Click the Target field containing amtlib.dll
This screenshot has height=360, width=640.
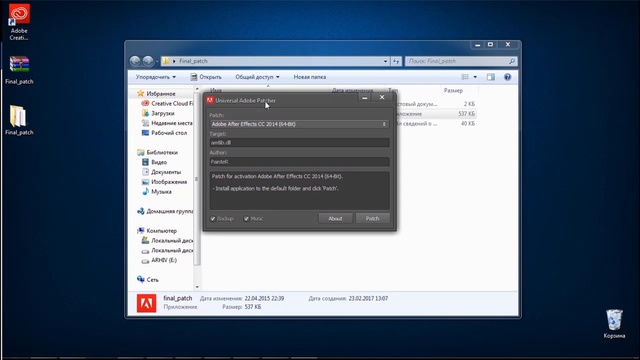(x=299, y=142)
